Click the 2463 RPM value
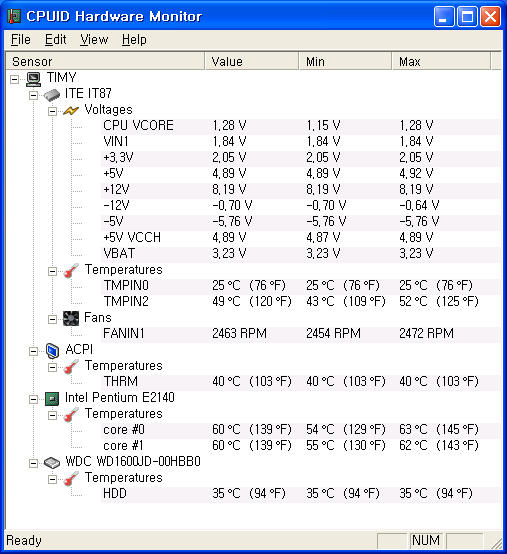This screenshot has width=507, height=554. 239,334
